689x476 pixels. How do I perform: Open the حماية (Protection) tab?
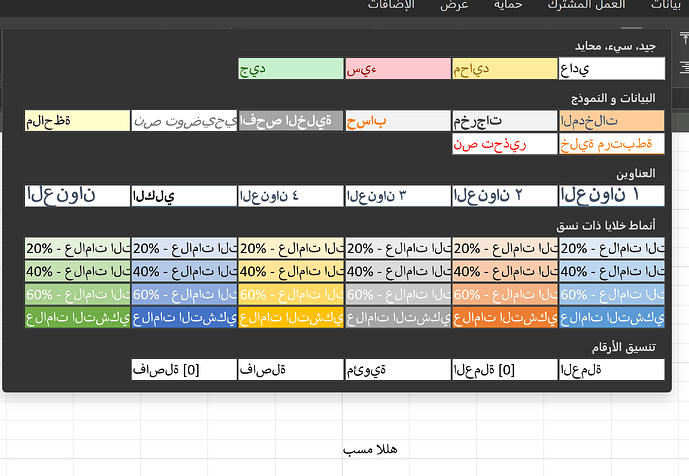pos(508,5)
